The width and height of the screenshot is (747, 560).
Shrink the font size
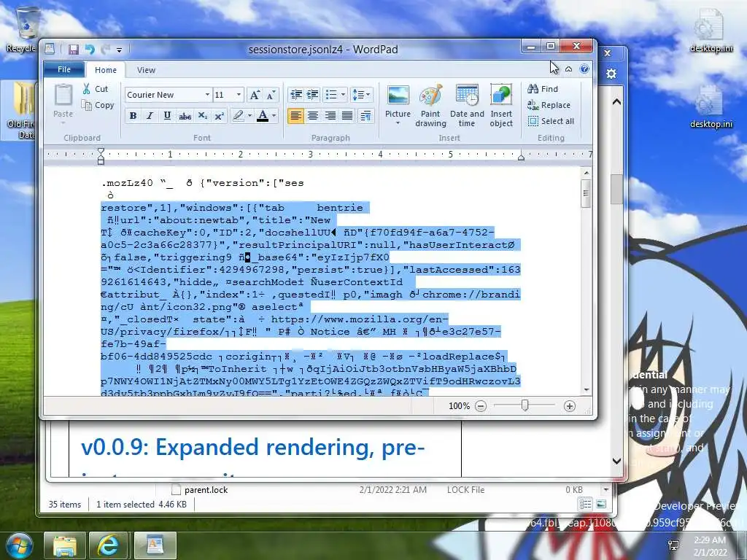[x=271, y=95]
